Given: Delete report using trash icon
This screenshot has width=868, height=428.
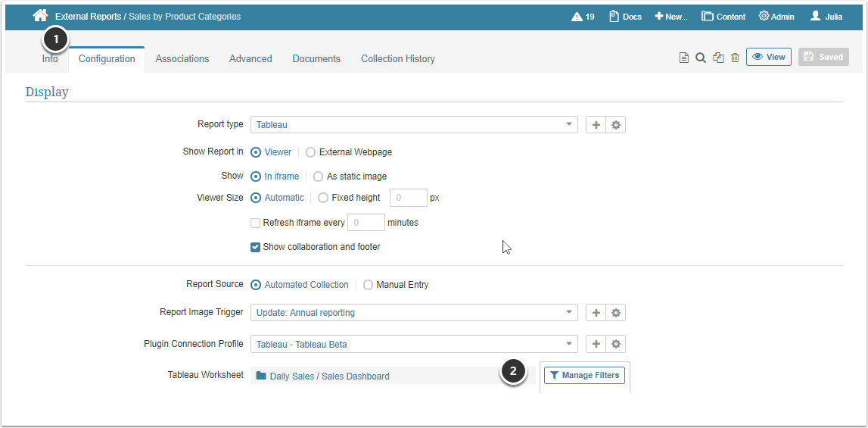Looking at the screenshot, I should (x=735, y=58).
